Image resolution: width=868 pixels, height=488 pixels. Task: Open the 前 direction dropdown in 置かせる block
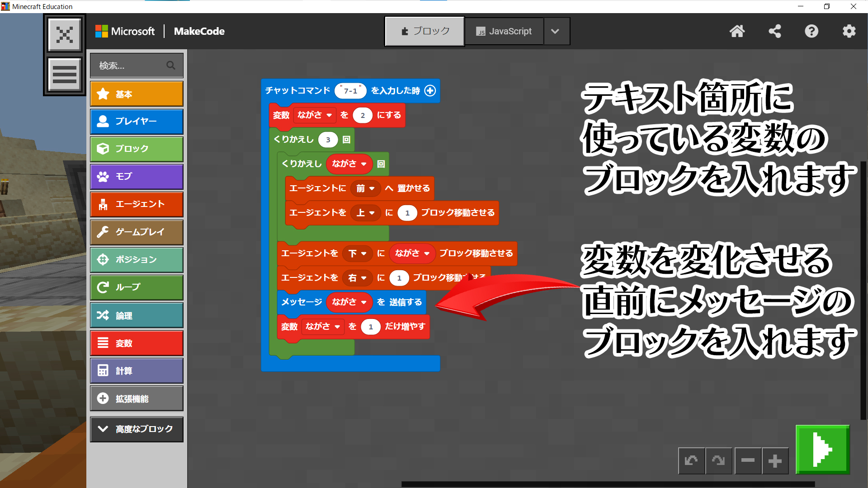point(372,188)
